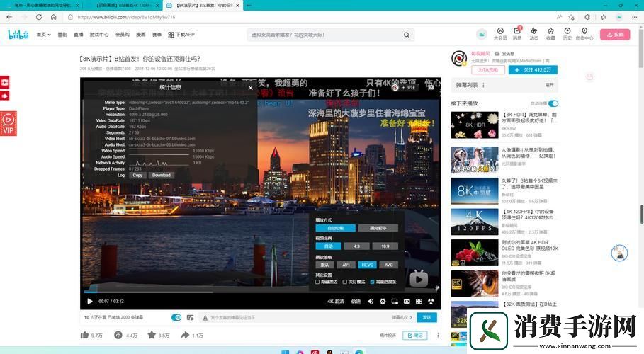Enable the 隐藏黑边 checkbox
This screenshot has height=354, width=644.
click(x=317, y=282)
